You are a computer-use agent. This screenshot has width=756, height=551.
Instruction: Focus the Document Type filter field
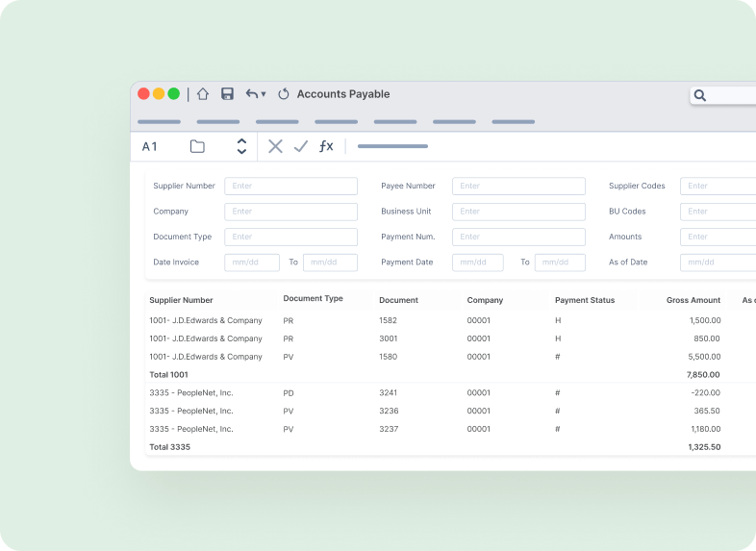[290, 237]
